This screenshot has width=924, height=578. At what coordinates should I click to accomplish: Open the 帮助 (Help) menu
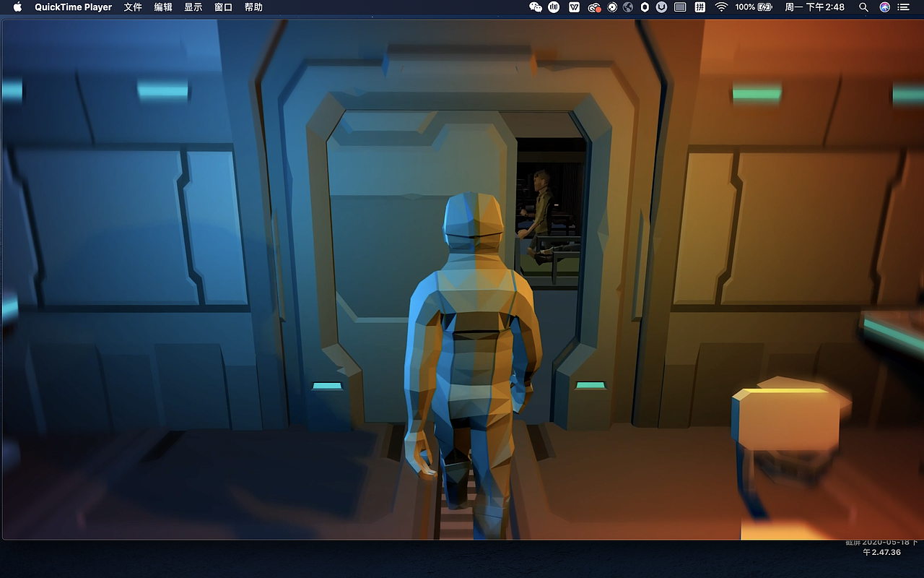(x=253, y=7)
